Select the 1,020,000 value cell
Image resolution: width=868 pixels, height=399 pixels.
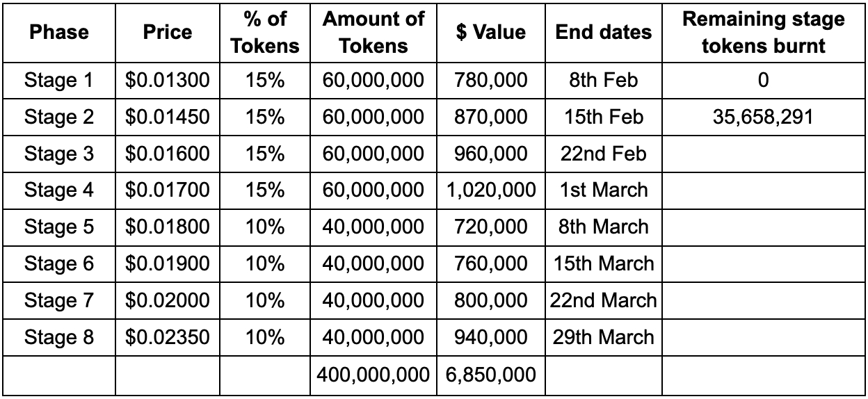[491, 190]
